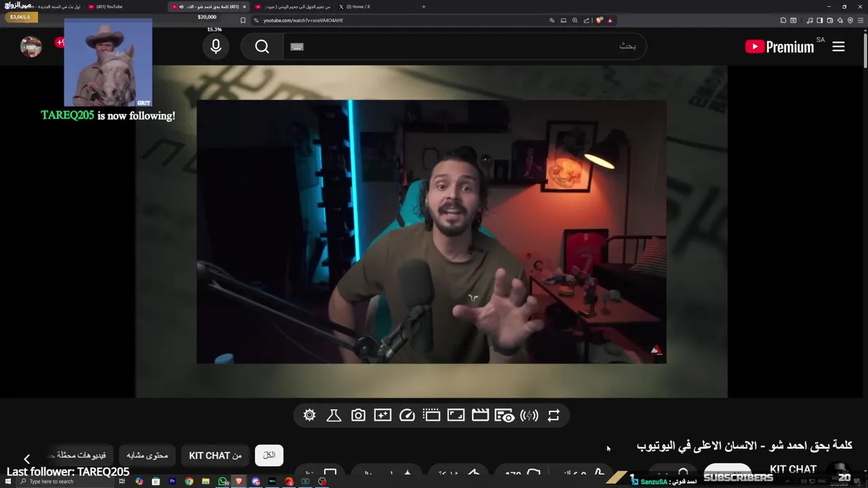Open Premiere Pro from the taskbar
The height and width of the screenshot is (488, 868).
click(x=172, y=481)
